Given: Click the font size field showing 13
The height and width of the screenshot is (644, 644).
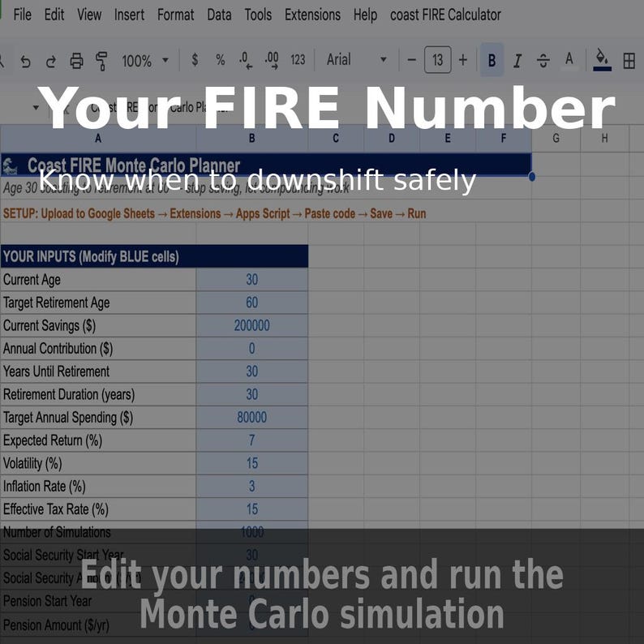Looking at the screenshot, I should click(x=437, y=60).
